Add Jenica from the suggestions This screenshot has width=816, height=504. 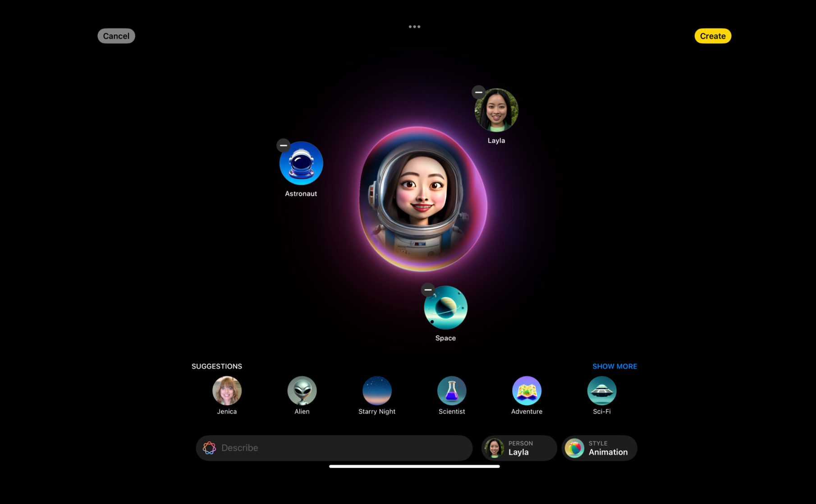pyautogui.click(x=227, y=390)
